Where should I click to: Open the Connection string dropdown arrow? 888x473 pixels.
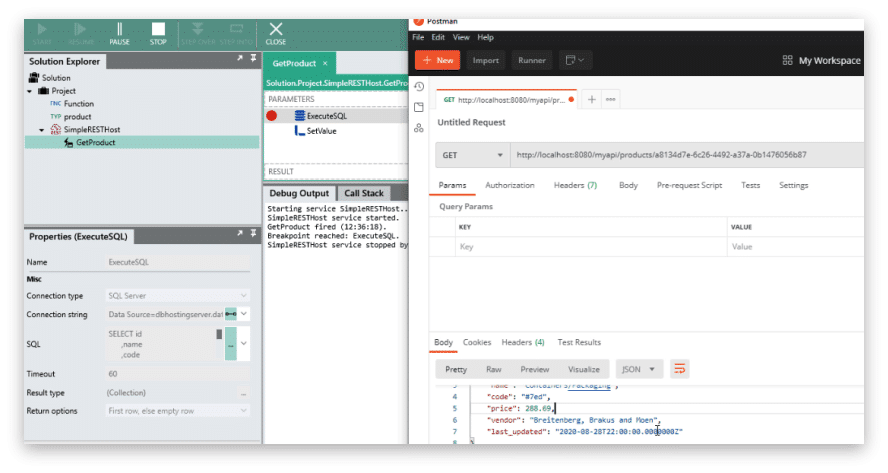pyautogui.click(x=244, y=314)
